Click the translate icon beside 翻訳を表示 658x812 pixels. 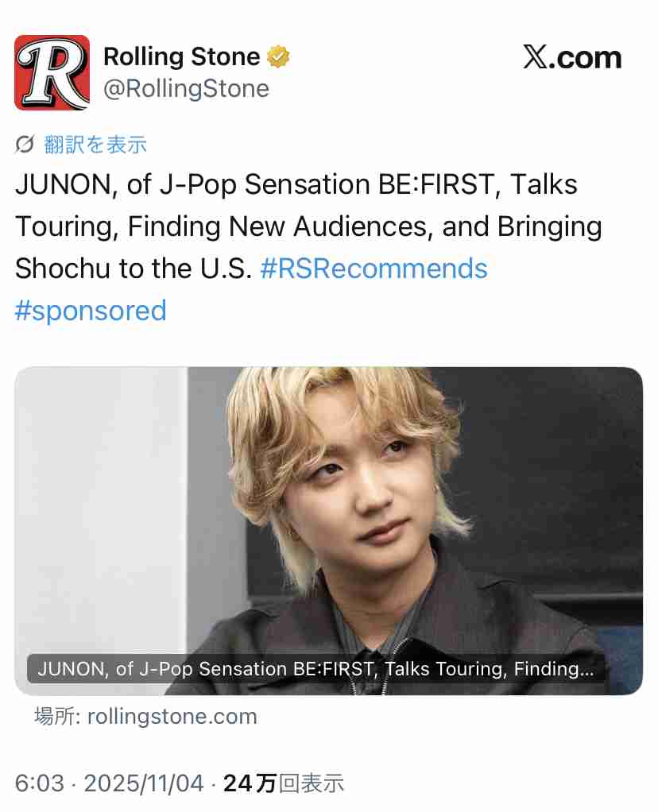pyautogui.click(x=25, y=145)
